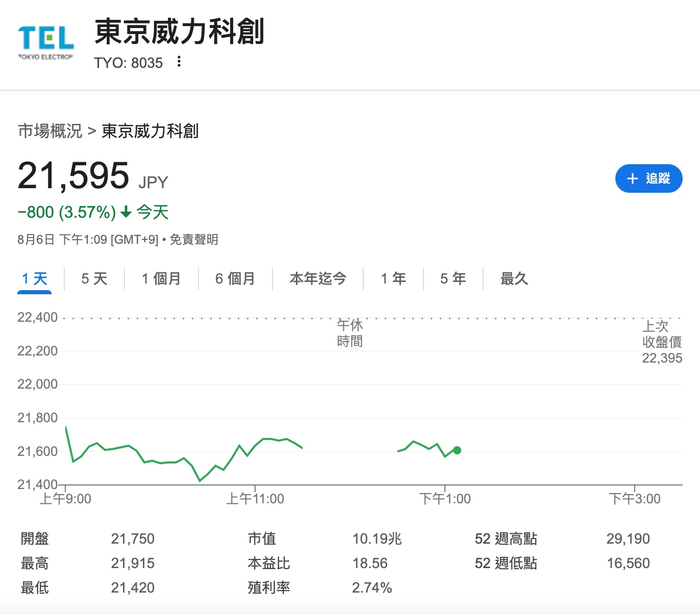Click the 上午9:00 axis label
The image size is (700, 614).
click(65, 499)
